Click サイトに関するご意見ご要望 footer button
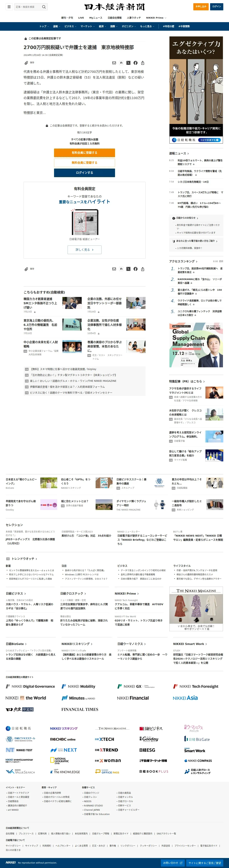The height and width of the screenshot is (868, 229). point(205,863)
